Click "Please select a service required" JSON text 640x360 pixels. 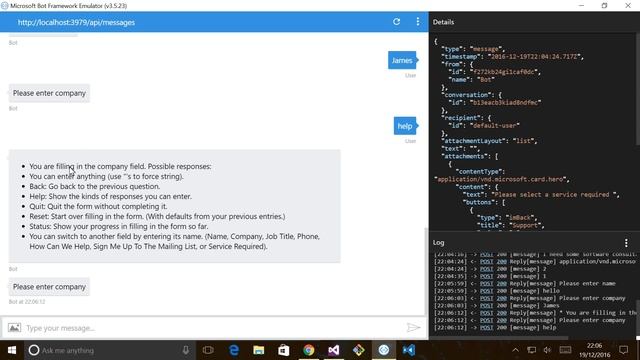553,195
